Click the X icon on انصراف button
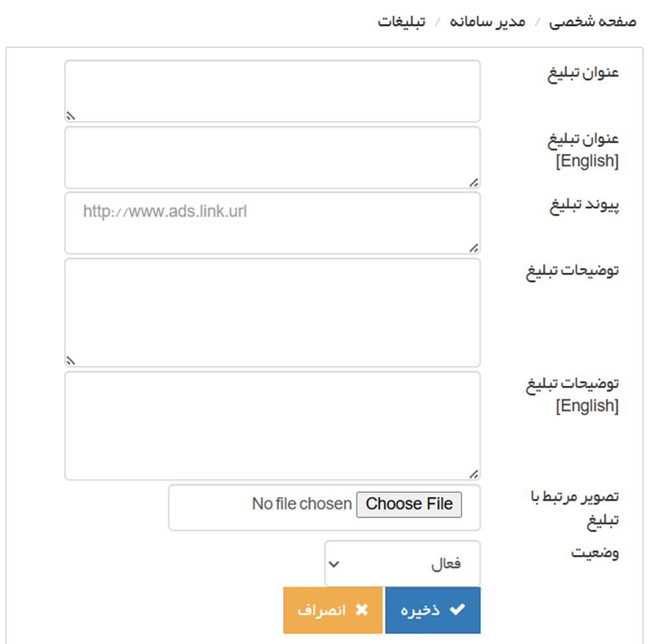 pyautogui.click(x=361, y=610)
